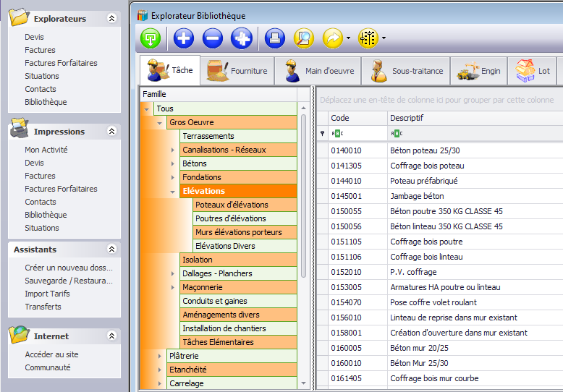Click the yellow forward arrow icon
The image size is (563, 392).
[x=332, y=38]
